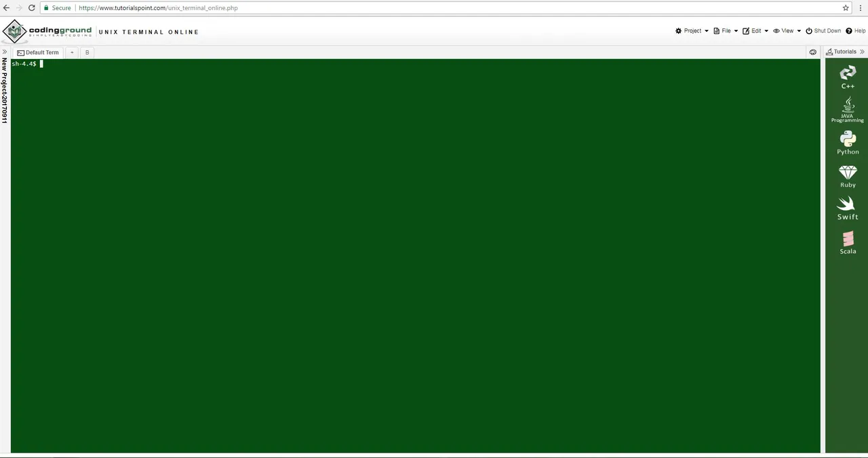Viewport: 868px width, 458px height.
Task: Open the Help link
Action: tap(856, 30)
